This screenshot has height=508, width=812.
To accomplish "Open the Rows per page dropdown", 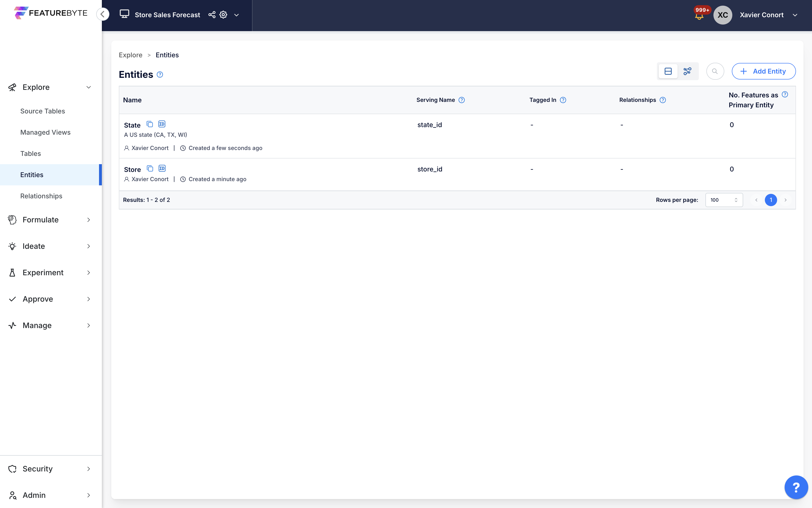I will click(x=724, y=200).
